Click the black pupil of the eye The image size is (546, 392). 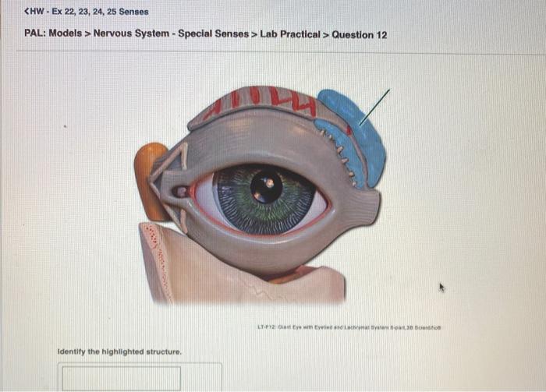point(267,185)
